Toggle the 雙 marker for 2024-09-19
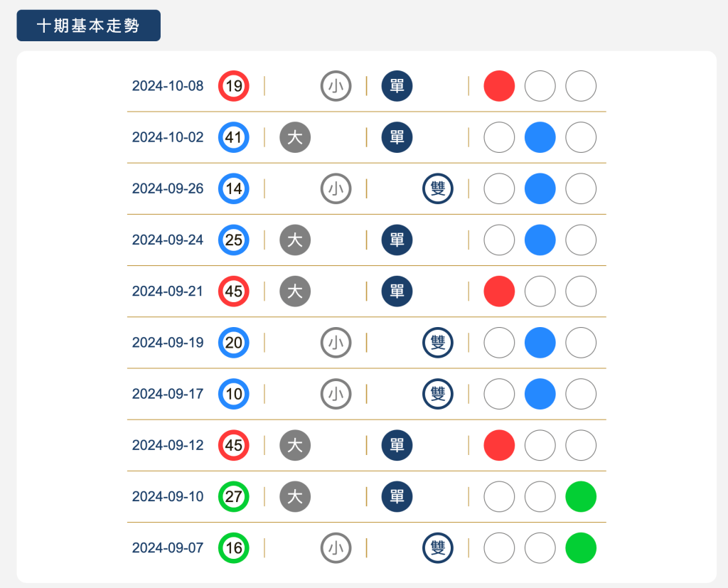Viewport: 728px width, 588px height. click(x=437, y=343)
